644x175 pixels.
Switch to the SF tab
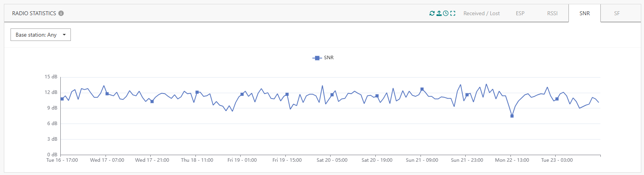pos(617,13)
